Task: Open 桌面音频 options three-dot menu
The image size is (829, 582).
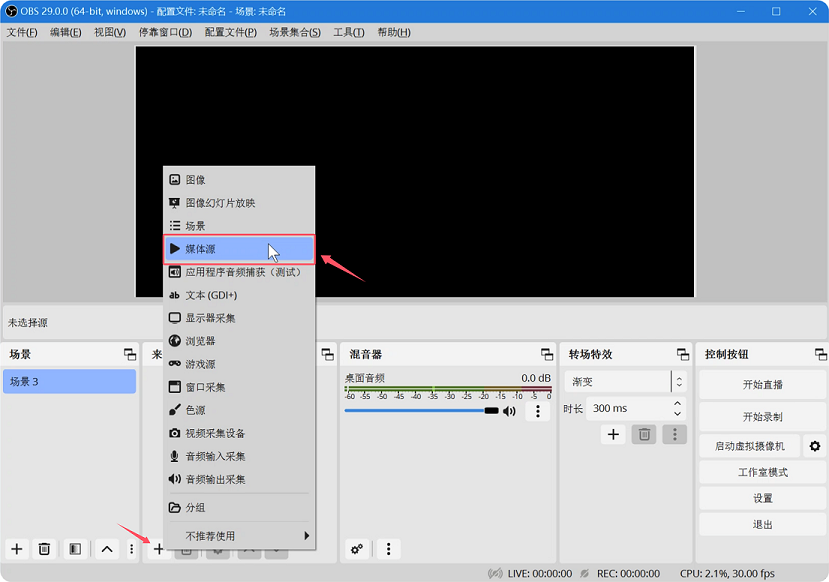Action: coord(538,411)
